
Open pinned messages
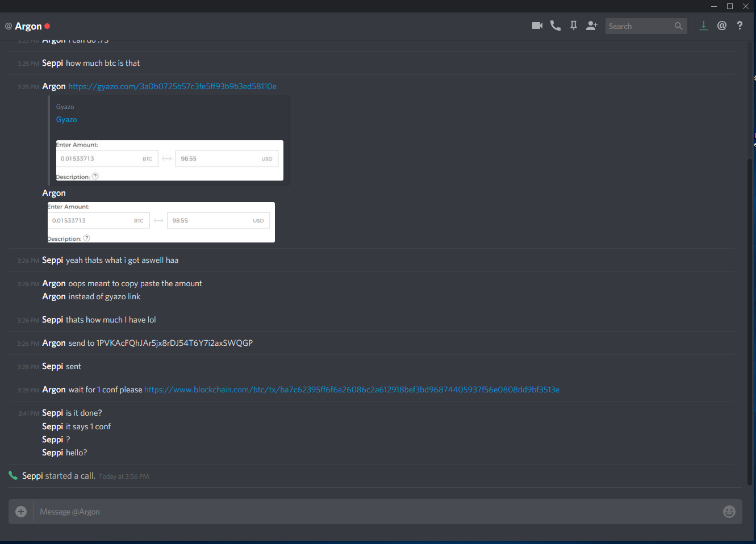tap(574, 26)
